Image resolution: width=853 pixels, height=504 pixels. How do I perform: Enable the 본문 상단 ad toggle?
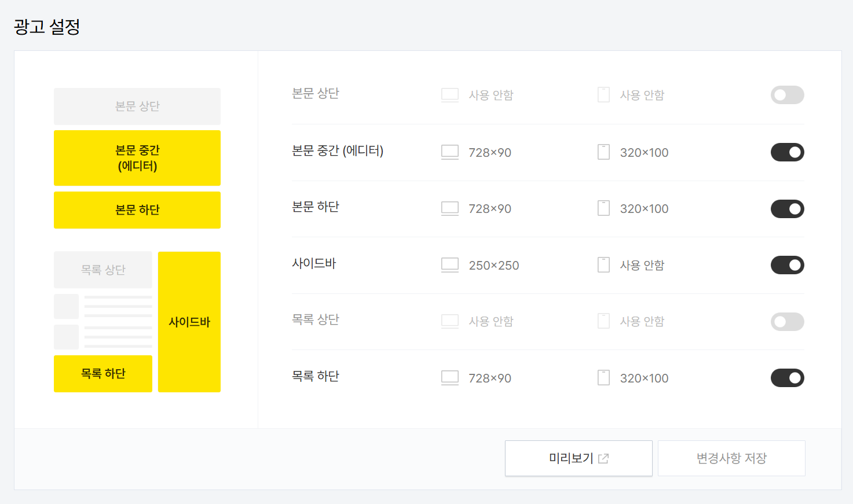point(787,94)
